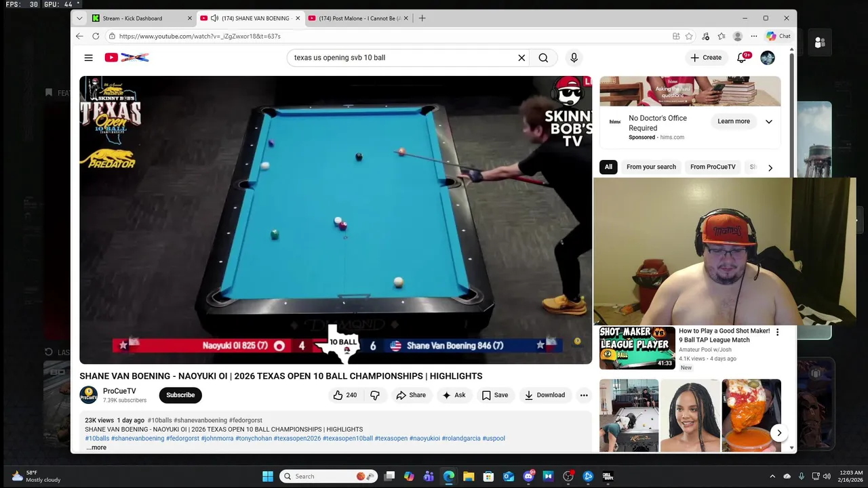This screenshot has height=488, width=868.
Task: Open Windows Start menu
Action: (268, 476)
